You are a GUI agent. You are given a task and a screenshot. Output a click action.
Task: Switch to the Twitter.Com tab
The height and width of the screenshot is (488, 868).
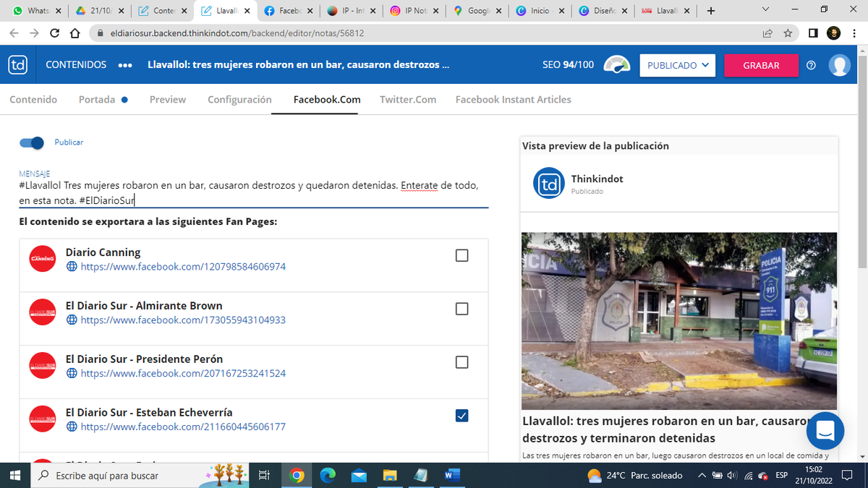click(x=408, y=100)
